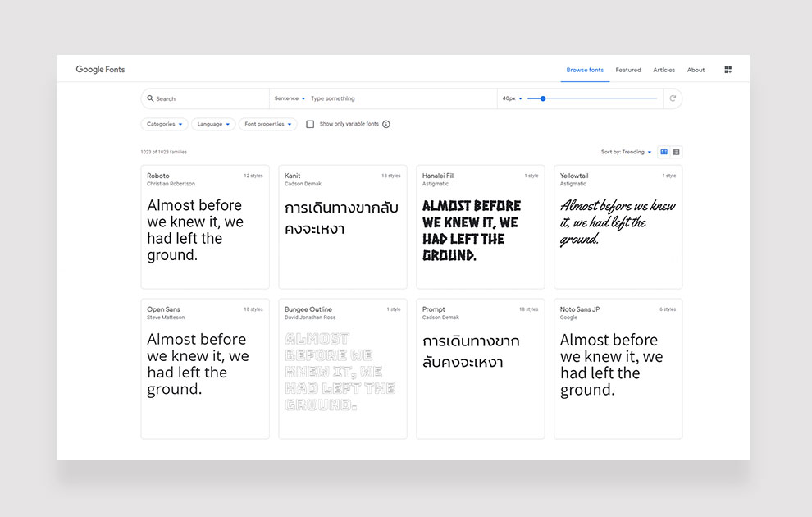Click the variable fonts info icon

click(x=386, y=125)
